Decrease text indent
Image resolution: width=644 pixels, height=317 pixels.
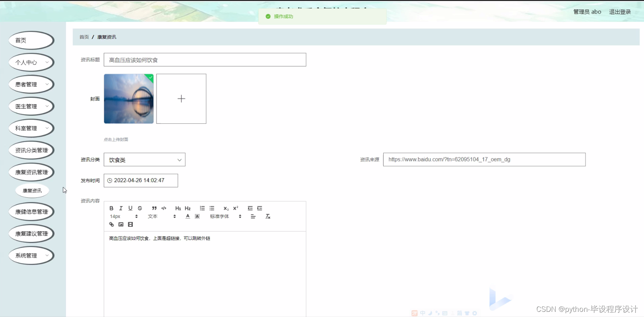point(250,208)
